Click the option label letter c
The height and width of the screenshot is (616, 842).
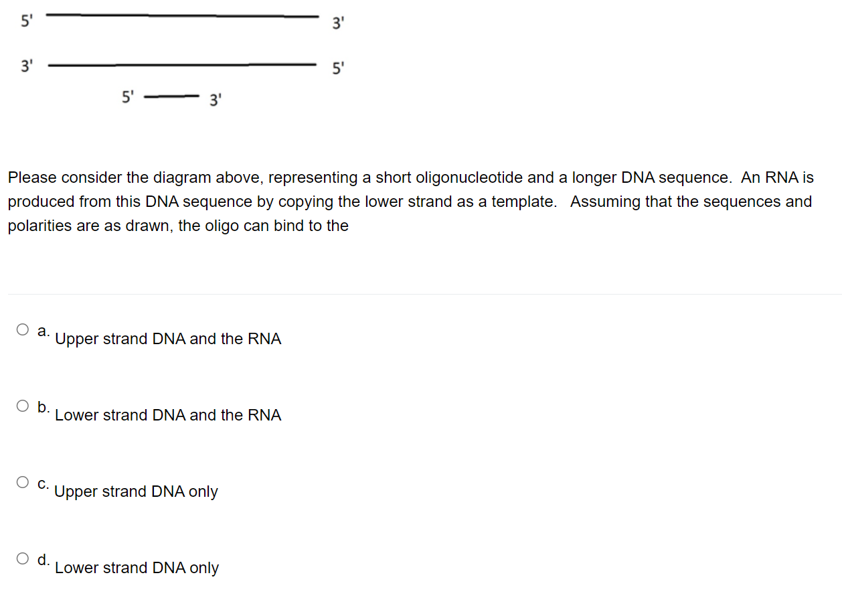pyautogui.click(x=42, y=483)
